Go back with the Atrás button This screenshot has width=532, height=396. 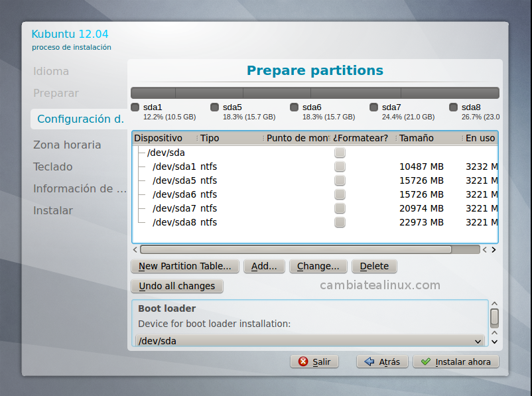point(382,362)
